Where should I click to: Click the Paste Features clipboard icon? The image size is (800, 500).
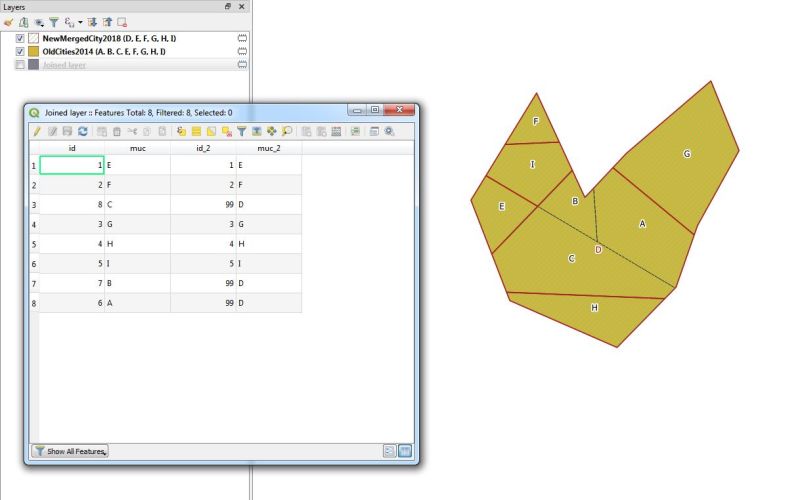(x=162, y=132)
